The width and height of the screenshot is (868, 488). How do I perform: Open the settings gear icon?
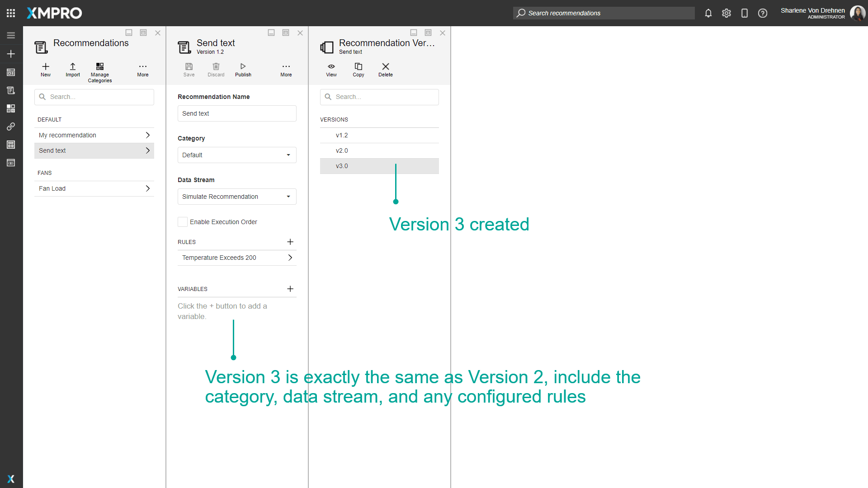coord(726,13)
